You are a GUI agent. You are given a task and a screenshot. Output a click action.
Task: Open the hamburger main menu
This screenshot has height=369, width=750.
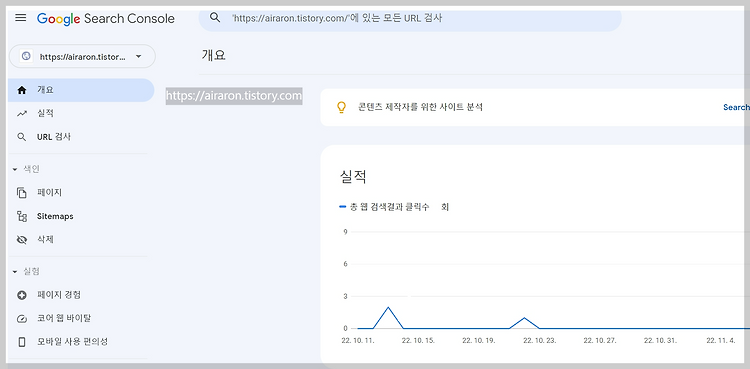coord(21,18)
